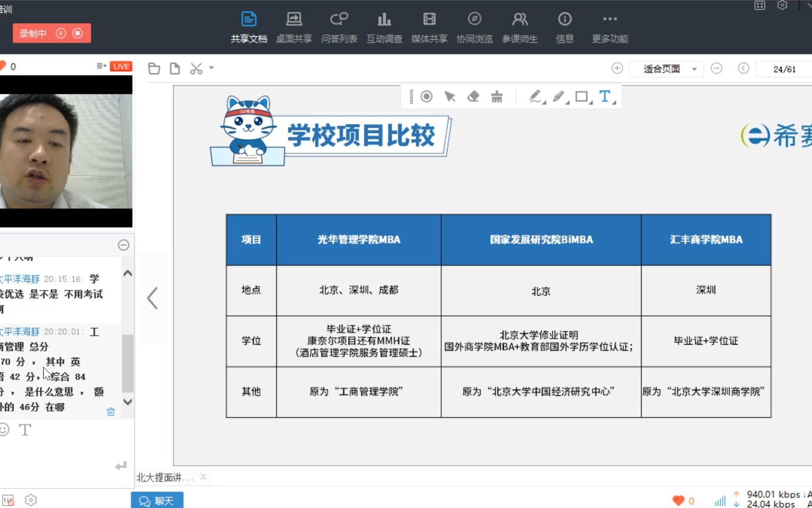
Task: Select the text T annotation tool
Action: pyautogui.click(x=605, y=96)
